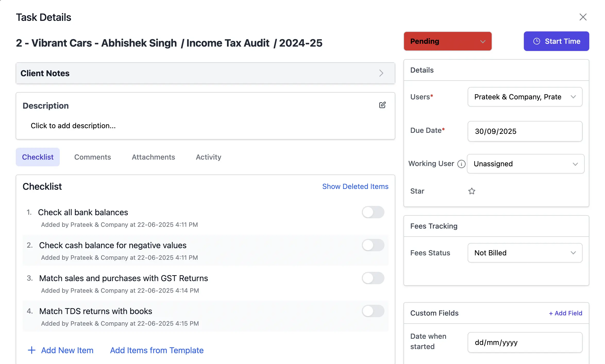Click the star icon to favorite task
Image resolution: width=605 pixels, height=364 pixels.
(x=472, y=191)
